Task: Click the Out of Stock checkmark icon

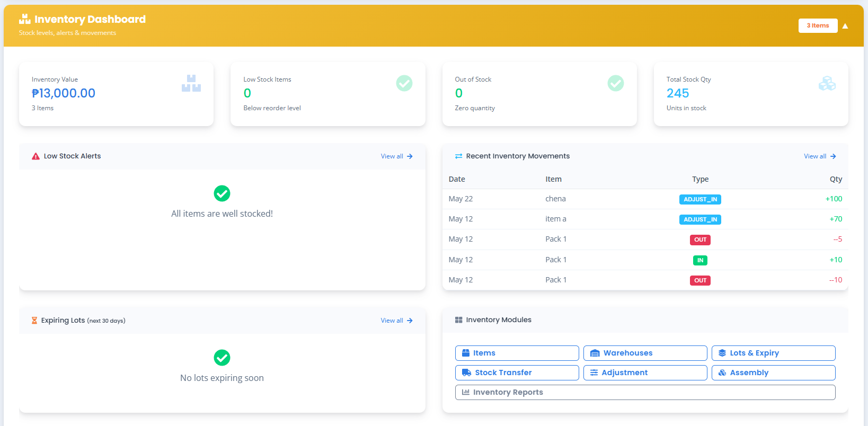Action: pos(616,83)
